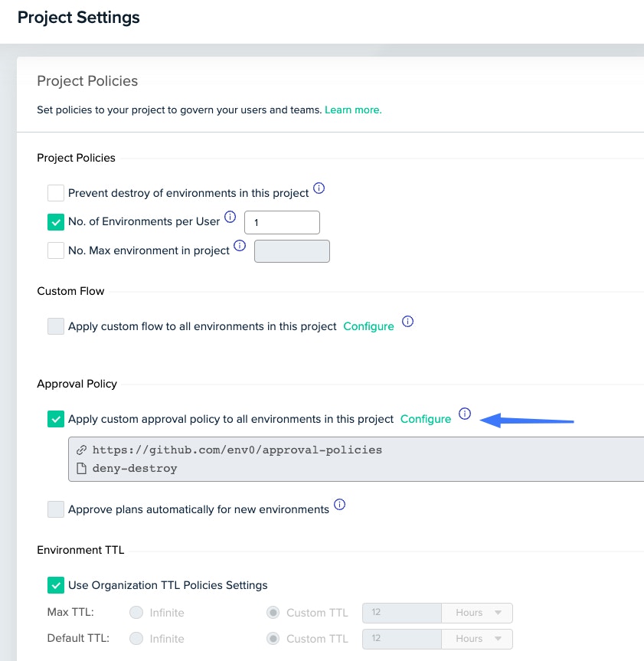The image size is (644, 661).
Task: Open the Hours dropdown for Default TTL
Action: coord(476,638)
